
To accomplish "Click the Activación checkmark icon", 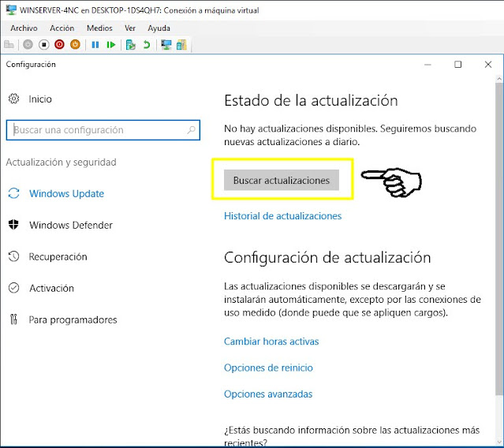I will [14, 288].
